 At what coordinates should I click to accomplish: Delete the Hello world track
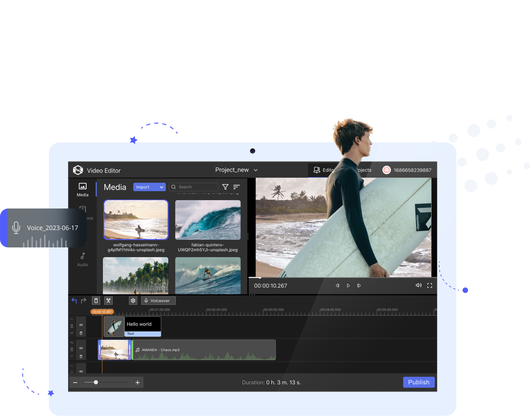click(81, 333)
